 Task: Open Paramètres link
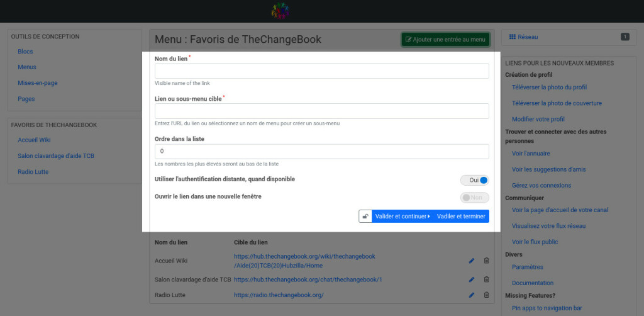[528, 267]
